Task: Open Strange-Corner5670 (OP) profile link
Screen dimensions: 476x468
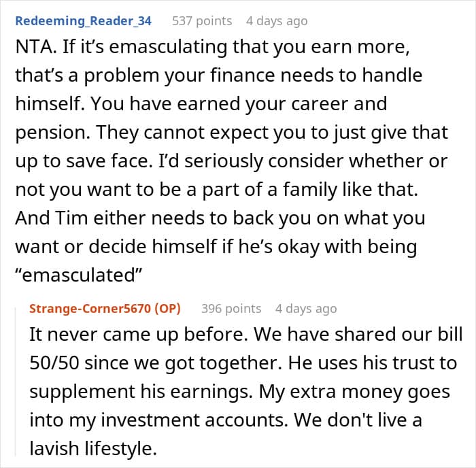Action: coord(105,309)
